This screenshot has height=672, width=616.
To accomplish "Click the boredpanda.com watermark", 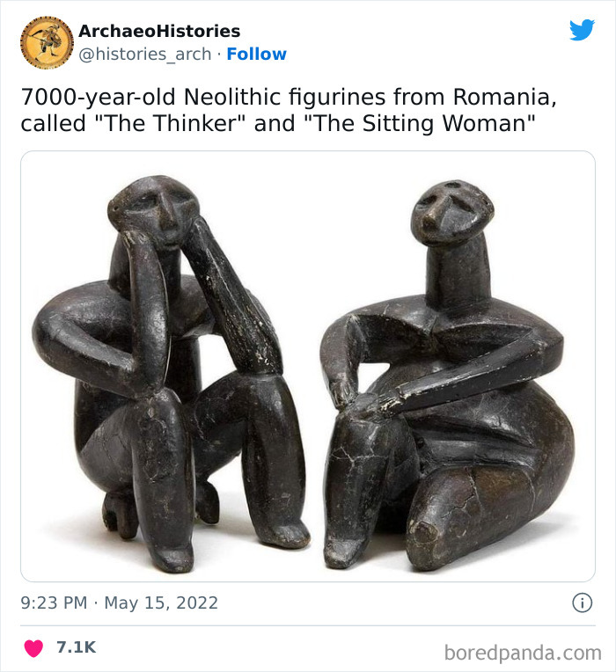I will tap(523, 653).
